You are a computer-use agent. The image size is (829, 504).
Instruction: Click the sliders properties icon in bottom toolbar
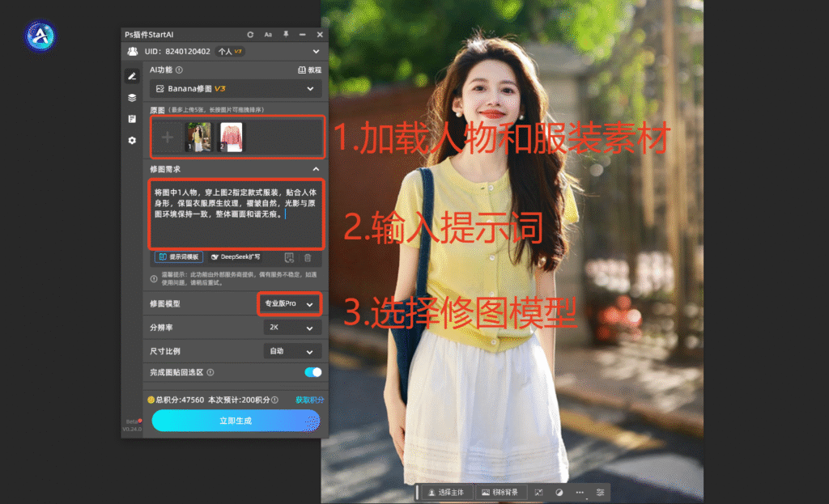point(600,492)
